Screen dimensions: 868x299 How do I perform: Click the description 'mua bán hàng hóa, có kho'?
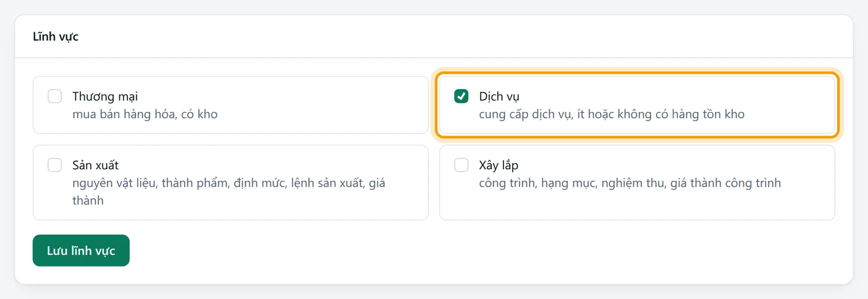145,114
